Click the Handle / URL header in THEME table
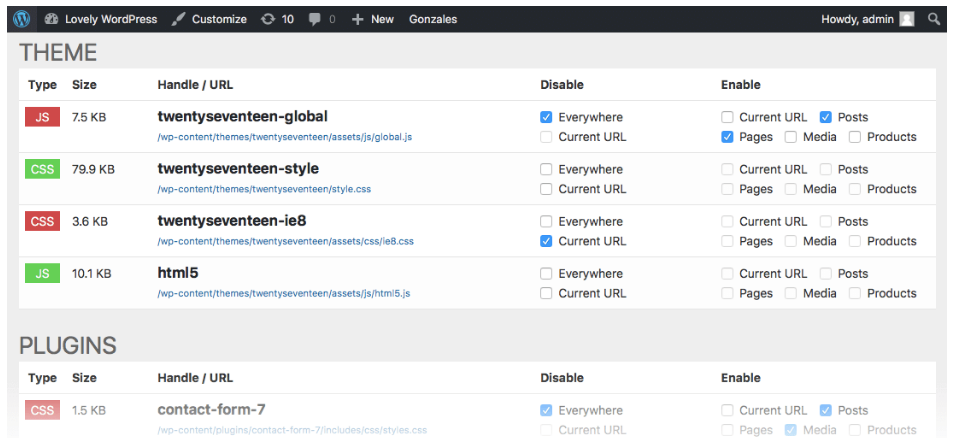 pyautogui.click(x=195, y=85)
